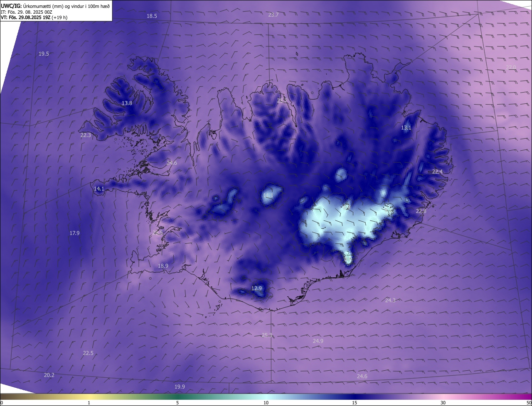Click the 15 tick on the color scale
Viewport: 532px width, 406px height.
[x=355, y=403]
